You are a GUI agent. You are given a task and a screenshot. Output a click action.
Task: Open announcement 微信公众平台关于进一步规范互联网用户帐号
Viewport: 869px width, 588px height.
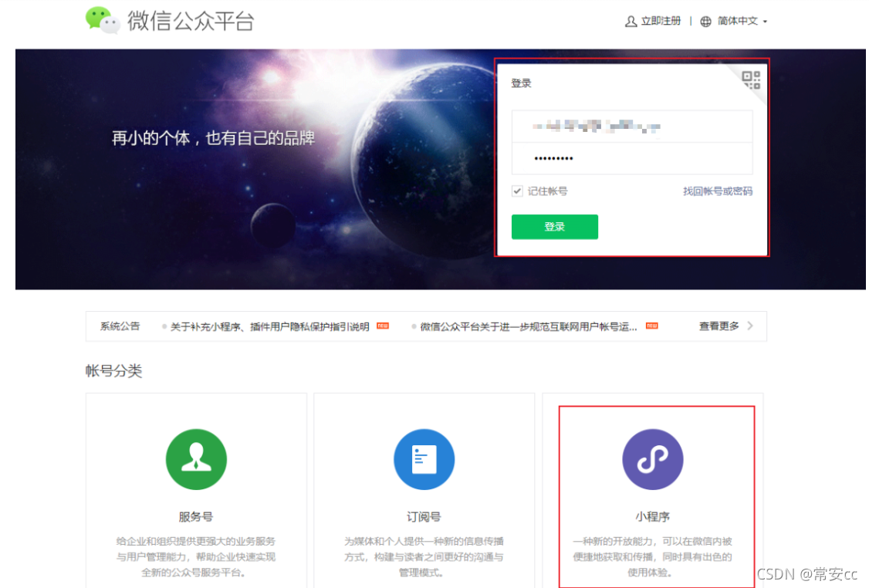[528, 326]
